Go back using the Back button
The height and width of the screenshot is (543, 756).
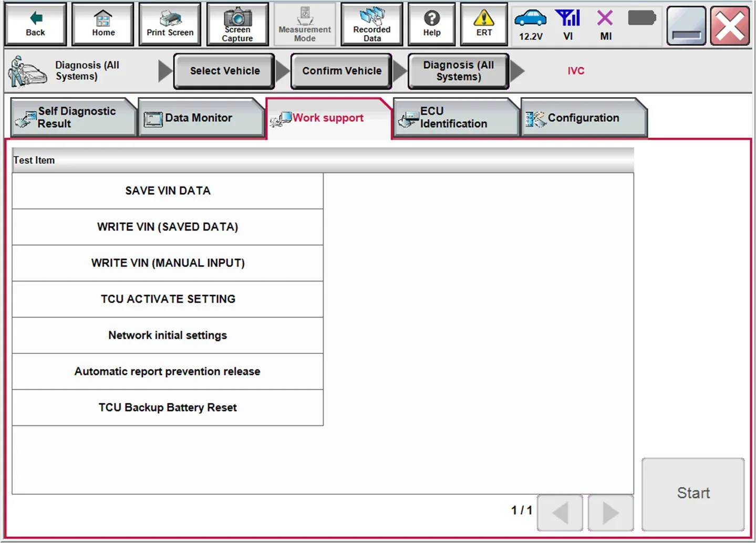click(x=35, y=24)
